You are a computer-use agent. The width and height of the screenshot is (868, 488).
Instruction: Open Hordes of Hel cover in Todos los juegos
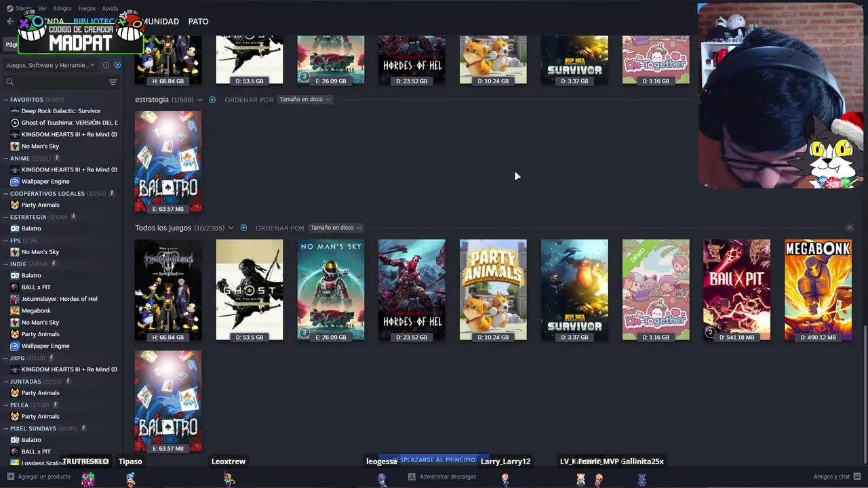[412, 289]
